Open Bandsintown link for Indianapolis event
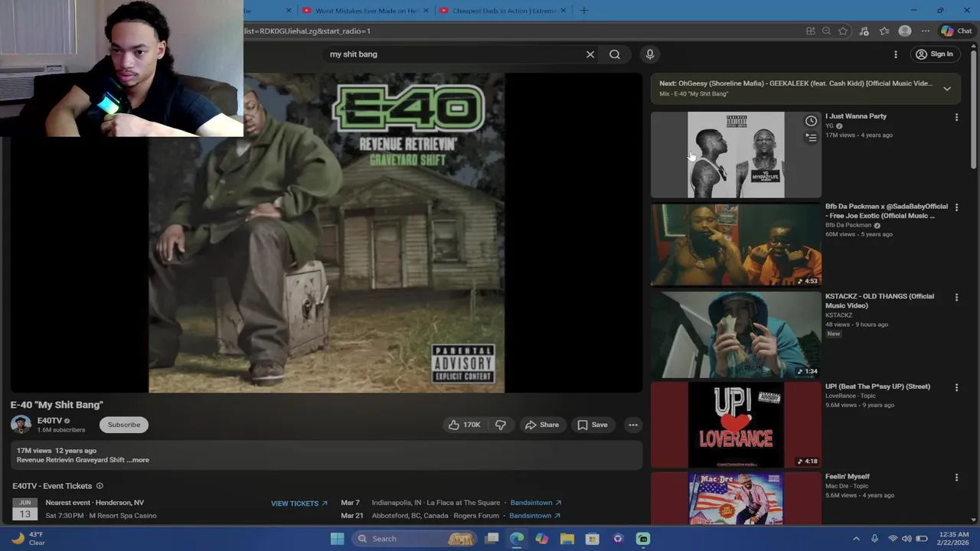This screenshot has width=980, height=551. 536,503
